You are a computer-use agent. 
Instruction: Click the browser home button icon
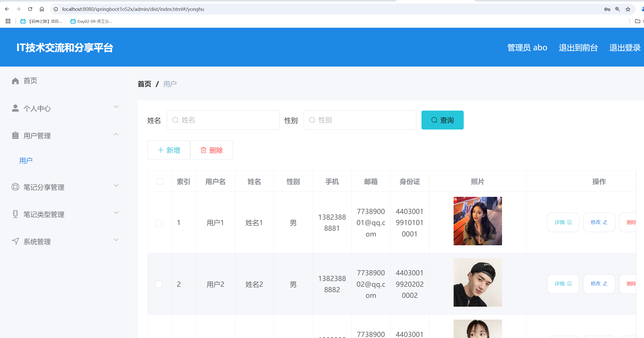click(x=42, y=9)
